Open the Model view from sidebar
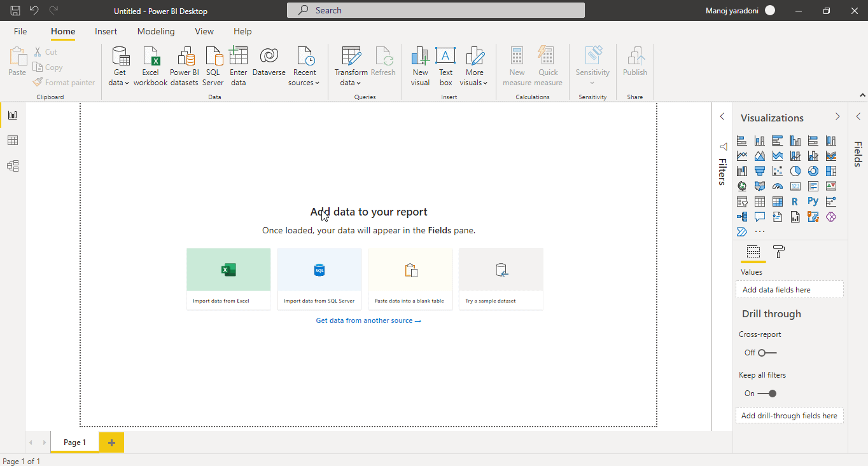Viewport: 868px width, 466px height. click(x=13, y=166)
